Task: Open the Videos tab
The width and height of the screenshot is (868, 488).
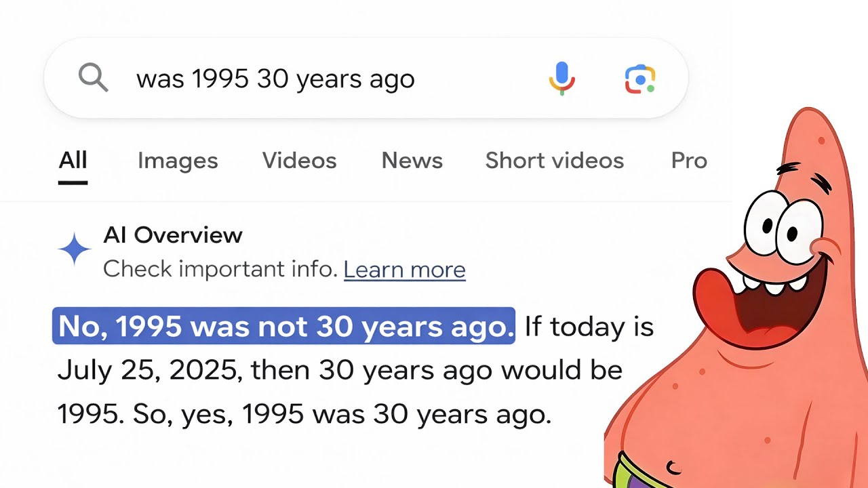Action: click(x=299, y=161)
